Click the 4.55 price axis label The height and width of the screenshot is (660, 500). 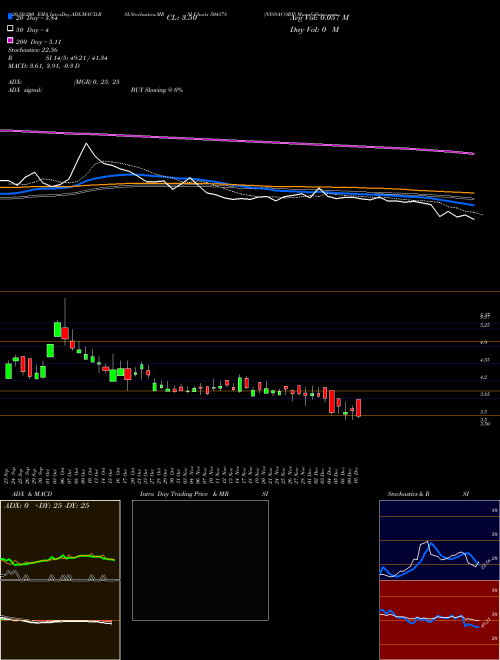pyautogui.click(x=484, y=360)
